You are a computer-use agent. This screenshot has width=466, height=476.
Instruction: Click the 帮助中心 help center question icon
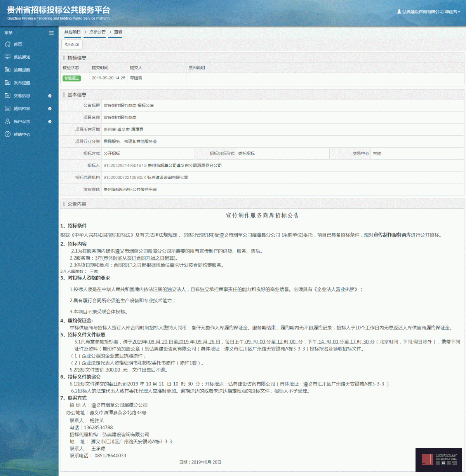7,134
